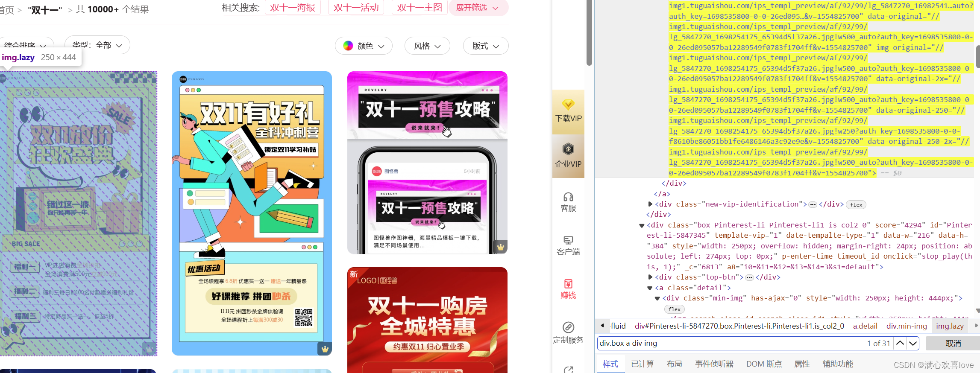Viewport: 980px width, 373px height.
Task: Click the 双十一主图 related search link
Action: point(420,8)
